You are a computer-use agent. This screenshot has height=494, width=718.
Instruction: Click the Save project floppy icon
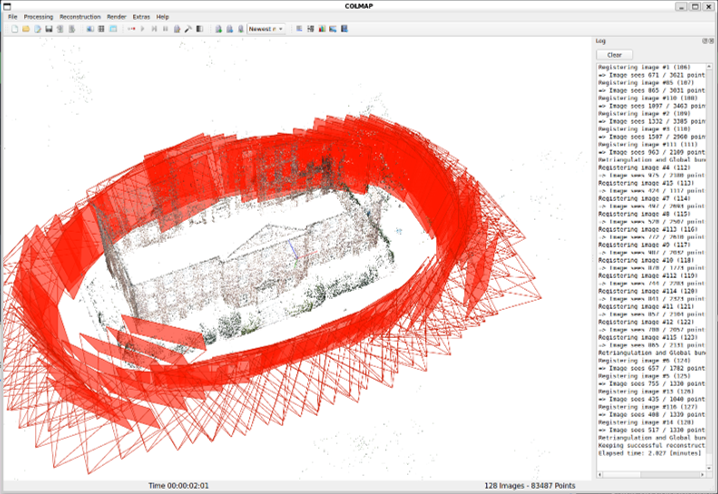coord(48,29)
